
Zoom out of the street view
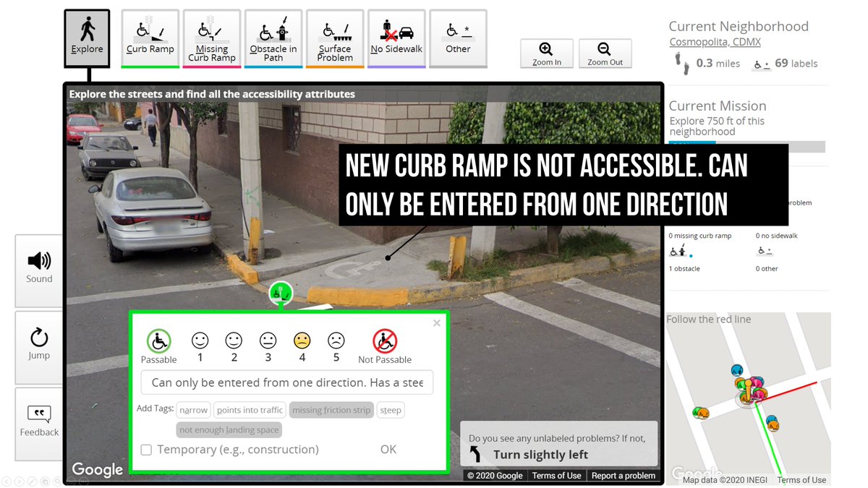(x=605, y=53)
